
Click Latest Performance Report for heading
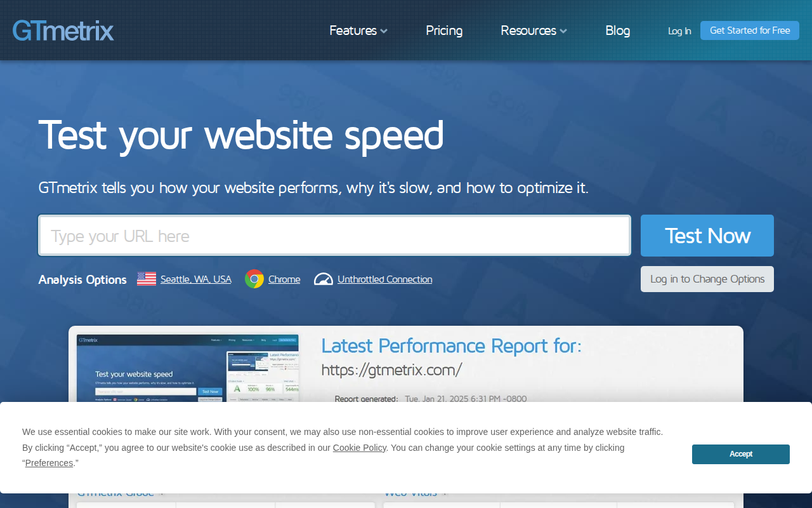(451, 345)
